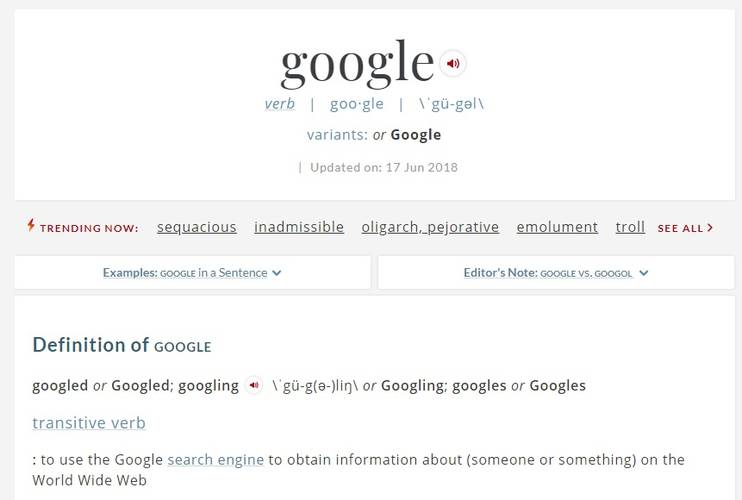Open trending word inadmissible
Image resolution: width=742 pixels, height=500 pixels.
click(299, 227)
